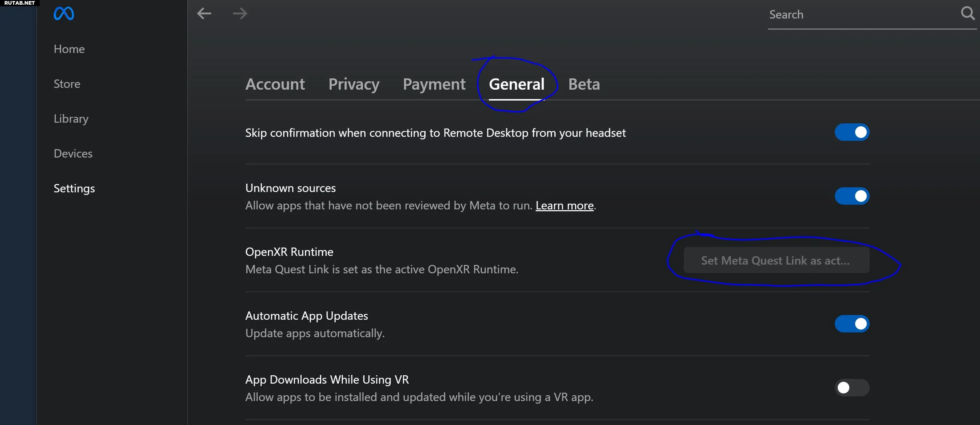Click the Meta logo icon

pyautogui.click(x=64, y=14)
